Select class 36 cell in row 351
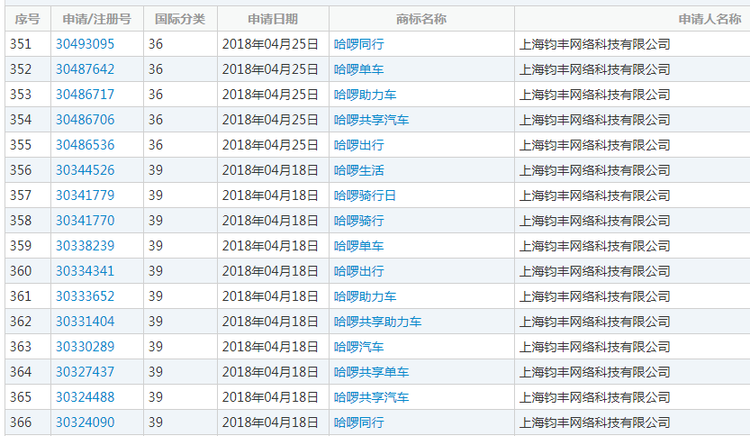This screenshot has height=436, width=750. click(180, 44)
